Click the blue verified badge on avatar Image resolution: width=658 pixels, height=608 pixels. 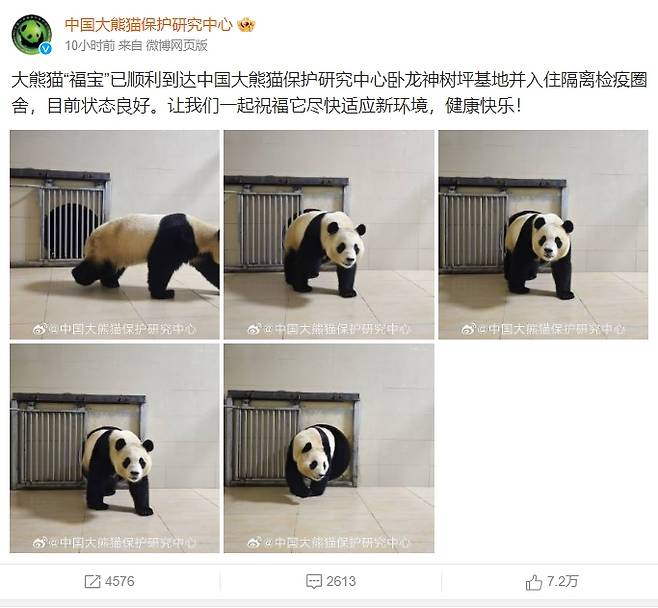(46, 49)
